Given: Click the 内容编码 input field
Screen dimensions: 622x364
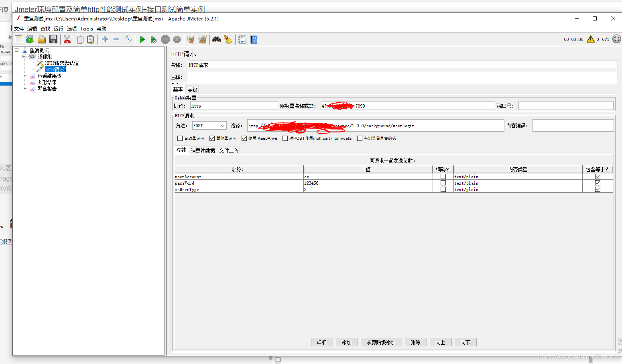Looking at the screenshot, I should 573,126.
